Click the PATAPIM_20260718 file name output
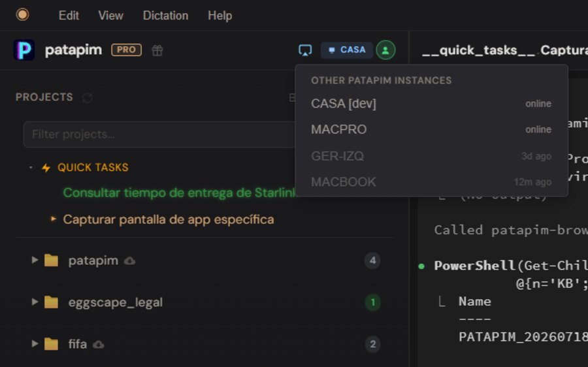This screenshot has width=588, height=367. click(523, 337)
